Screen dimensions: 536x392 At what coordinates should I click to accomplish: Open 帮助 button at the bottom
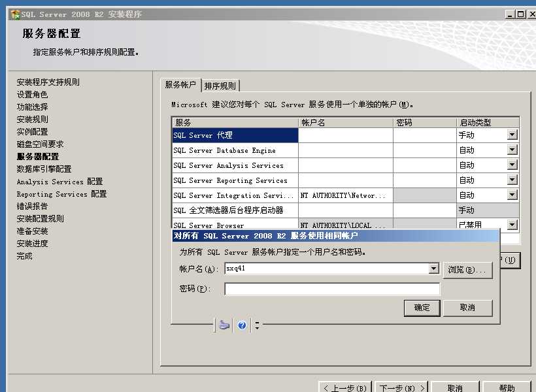pyautogui.click(x=507, y=387)
